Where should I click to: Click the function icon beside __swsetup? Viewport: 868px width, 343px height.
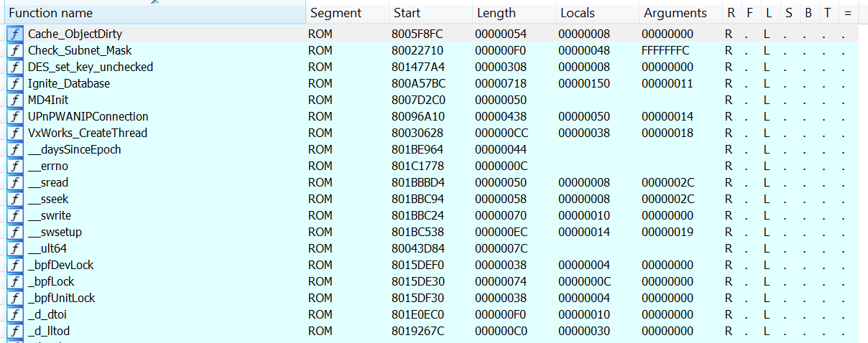(15, 232)
